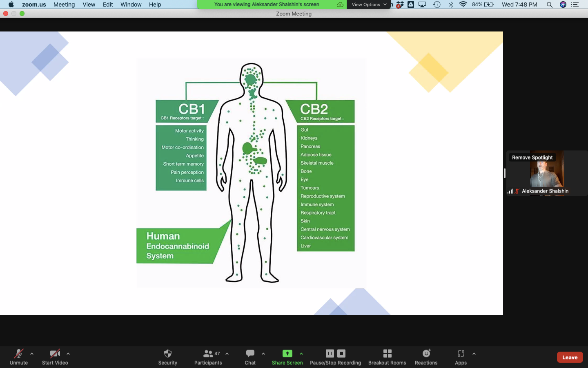The width and height of the screenshot is (588, 368).
Task: Show battery status at 84%
Action: [483, 4]
